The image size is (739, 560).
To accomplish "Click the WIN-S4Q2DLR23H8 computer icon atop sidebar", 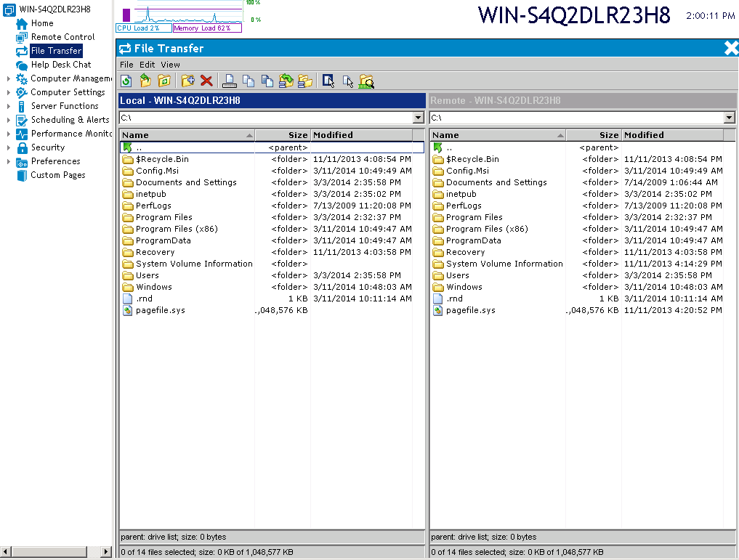I will (x=9, y=9).
